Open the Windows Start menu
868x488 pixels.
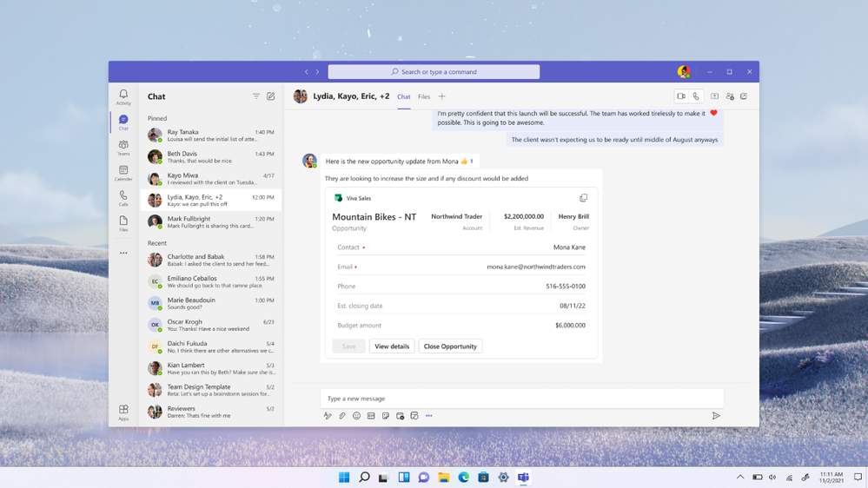pyautogui.click(x=344, y=477)
